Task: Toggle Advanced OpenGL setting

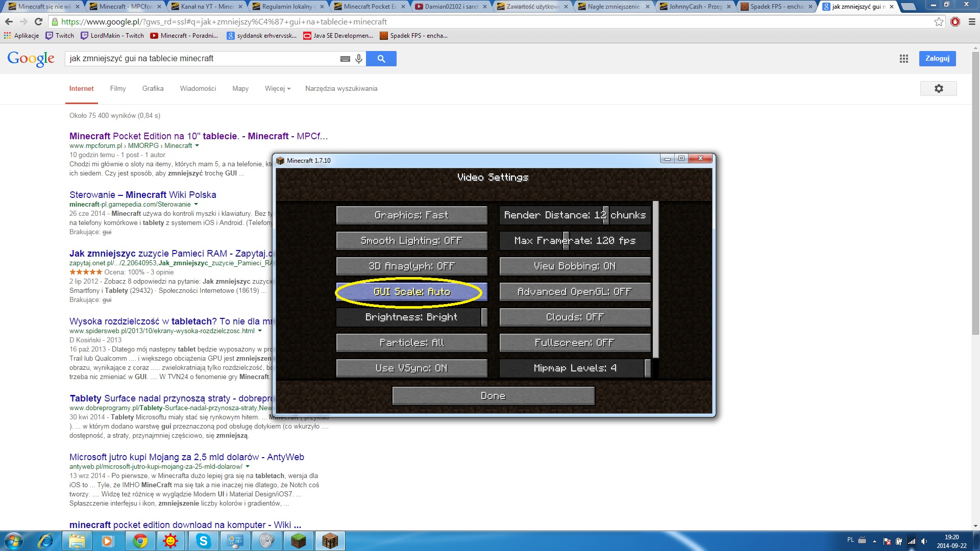Action: [575, 292]
